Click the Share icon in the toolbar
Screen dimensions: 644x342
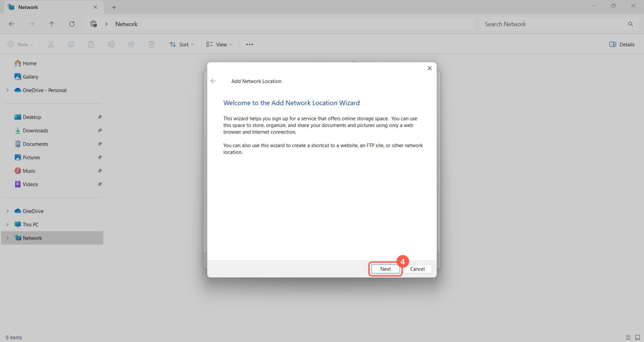(x=131, y=44)
